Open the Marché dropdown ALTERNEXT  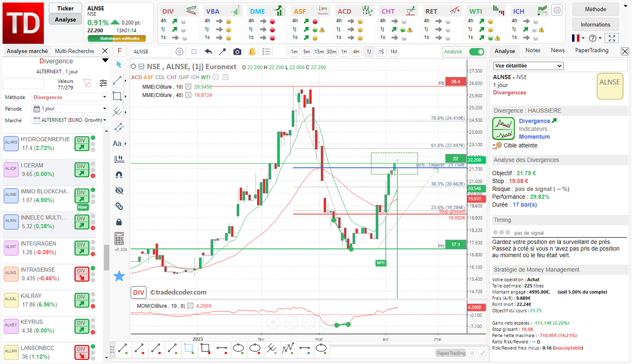click(x=70, y=120)
